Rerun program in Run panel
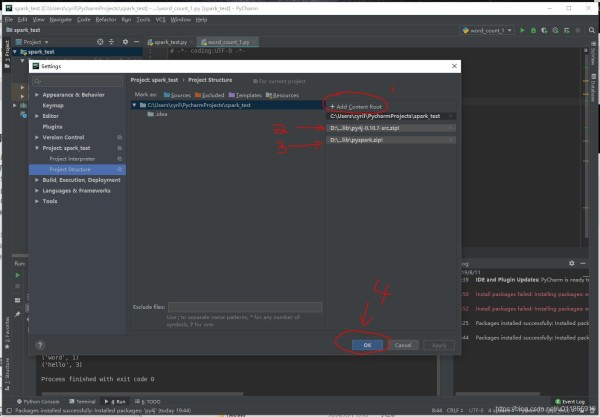 point(18,275)
